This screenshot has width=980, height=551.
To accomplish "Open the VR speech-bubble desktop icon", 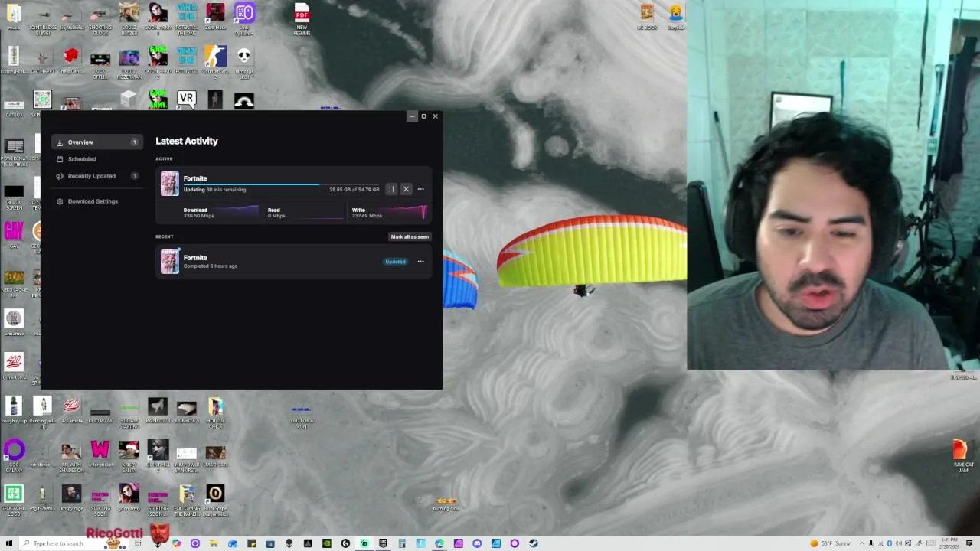I will pos(186,99).
